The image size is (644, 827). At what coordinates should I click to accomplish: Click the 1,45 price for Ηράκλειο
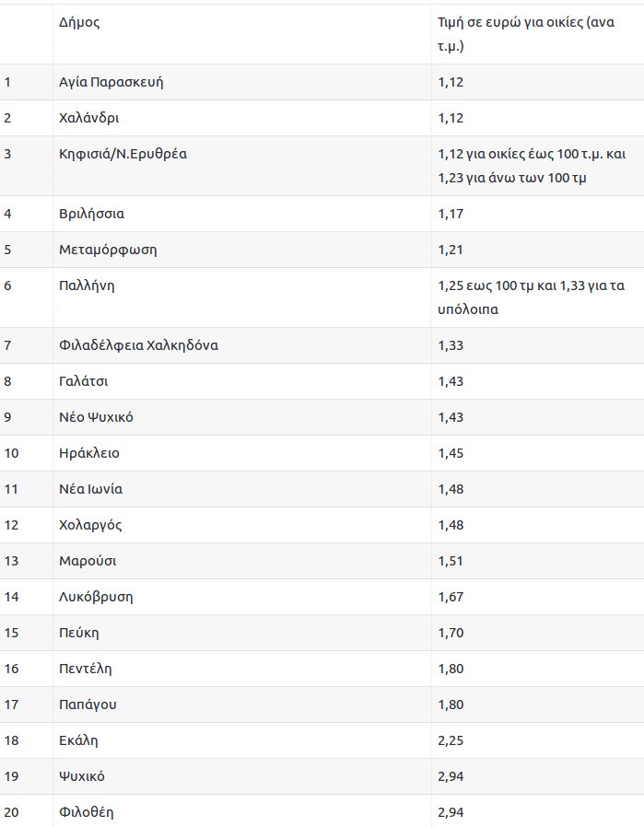click(x=451, y=454)
